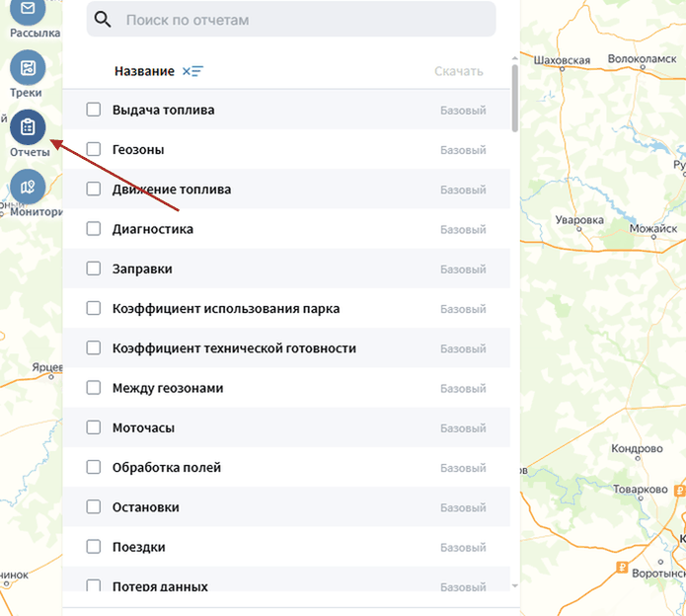This screenshot has height=616, width=686.
Task: Select the Заправки report name
Action: pos(142,269)
